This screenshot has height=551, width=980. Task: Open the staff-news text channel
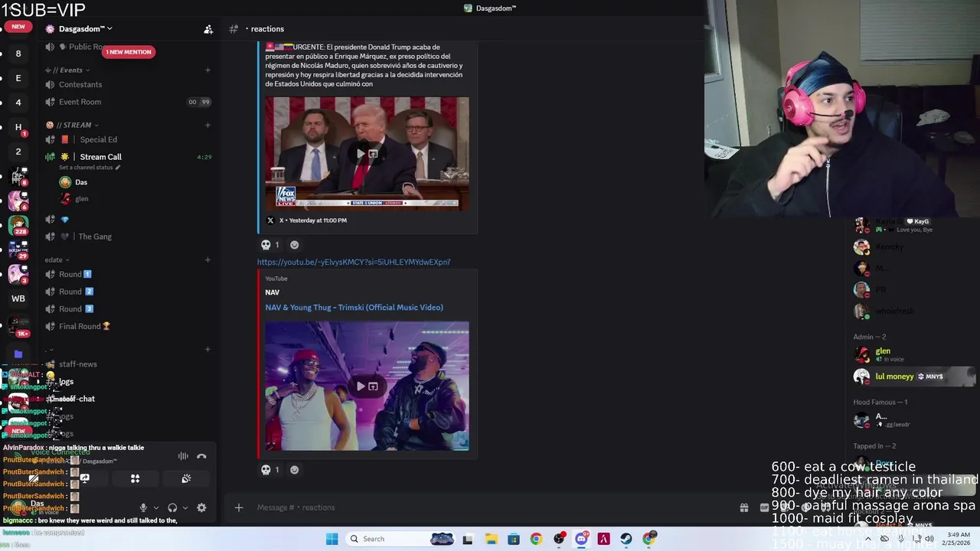point(127,364)
